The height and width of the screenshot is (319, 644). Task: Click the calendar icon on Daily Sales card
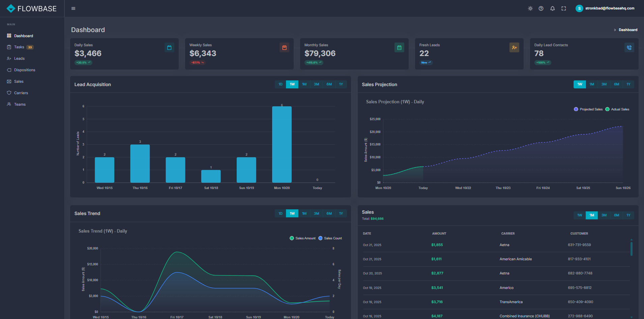[x=169, y=48]
